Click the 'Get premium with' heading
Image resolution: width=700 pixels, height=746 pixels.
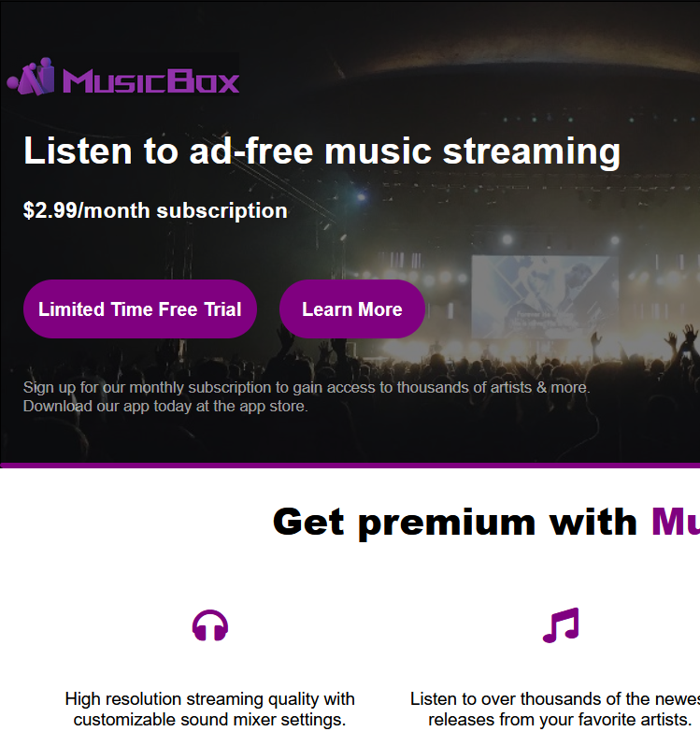point(455,523)
